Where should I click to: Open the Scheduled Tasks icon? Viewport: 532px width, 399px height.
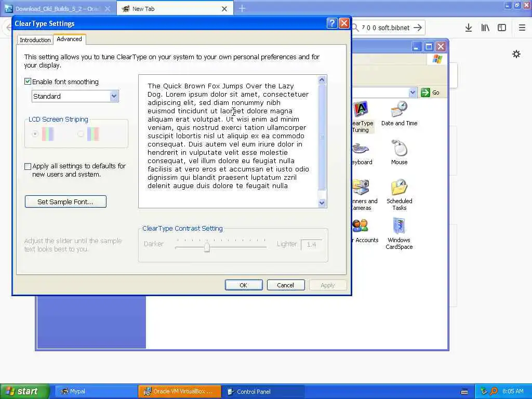click(400, 195)
